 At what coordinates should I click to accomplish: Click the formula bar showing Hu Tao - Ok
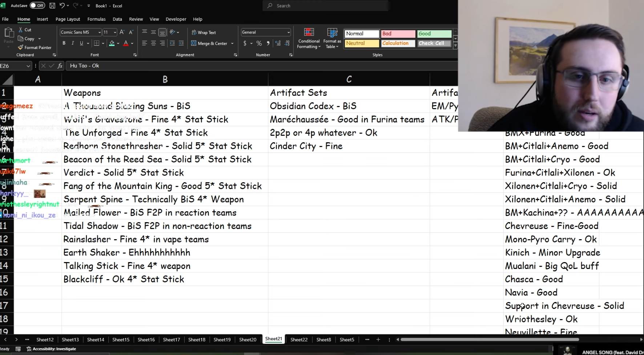(x=262, y=66)
